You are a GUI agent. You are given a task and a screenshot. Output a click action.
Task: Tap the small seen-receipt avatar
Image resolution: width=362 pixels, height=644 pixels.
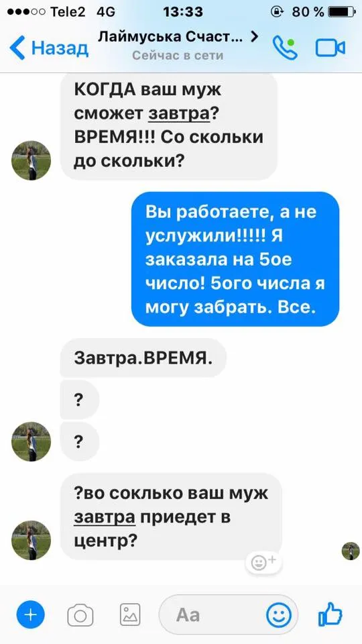(351, 551)
